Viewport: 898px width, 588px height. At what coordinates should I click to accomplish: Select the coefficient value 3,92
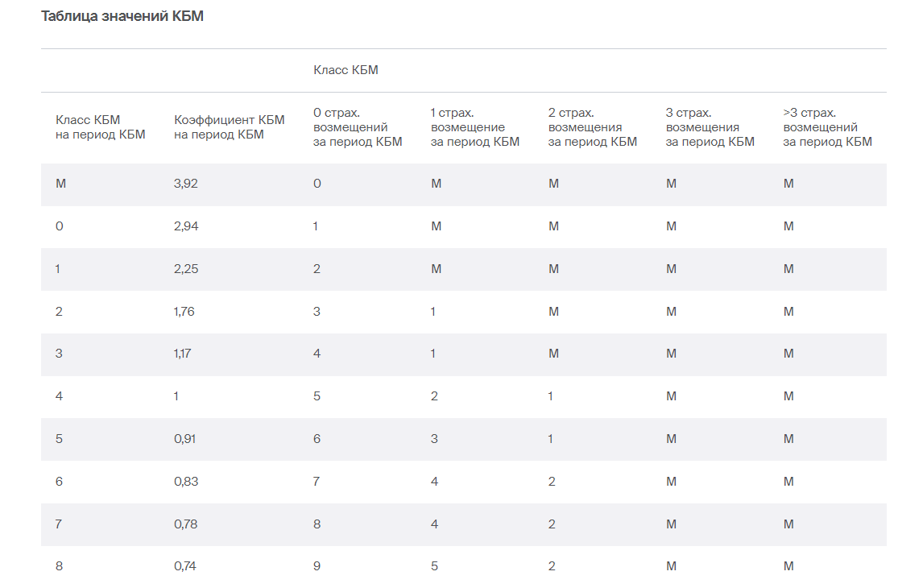click(185, 184)
